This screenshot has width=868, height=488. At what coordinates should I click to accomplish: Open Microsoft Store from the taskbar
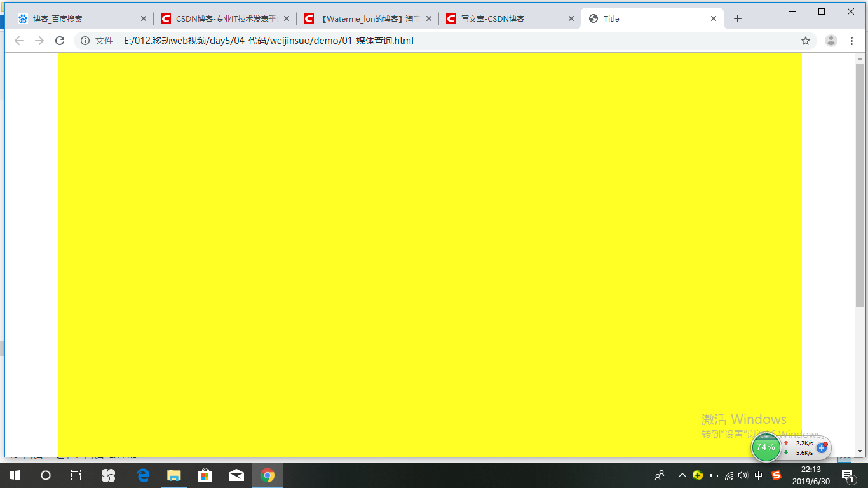205,475
